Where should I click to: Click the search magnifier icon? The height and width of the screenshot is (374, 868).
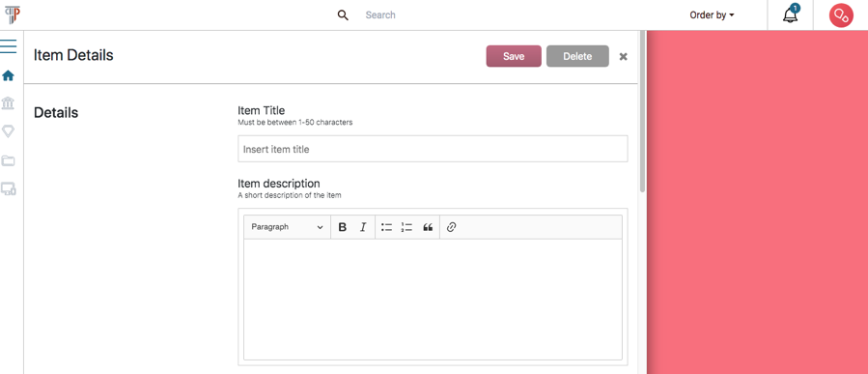343,14
